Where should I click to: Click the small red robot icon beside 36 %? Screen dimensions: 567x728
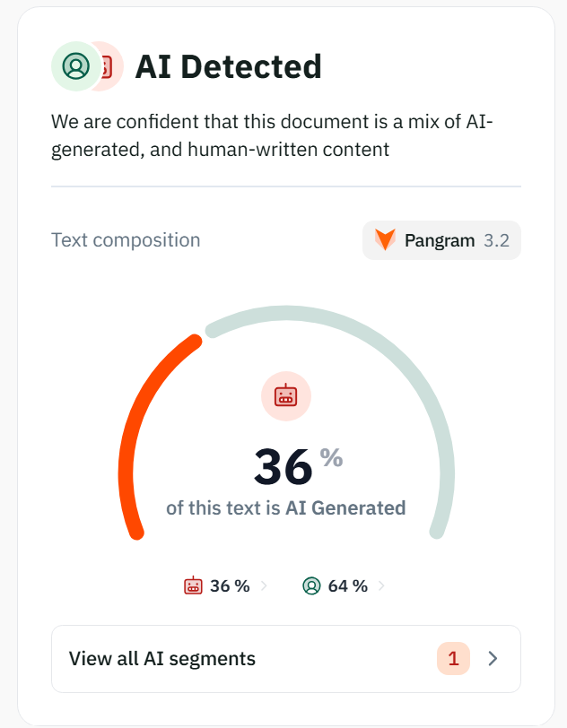[x=193, y=586]
